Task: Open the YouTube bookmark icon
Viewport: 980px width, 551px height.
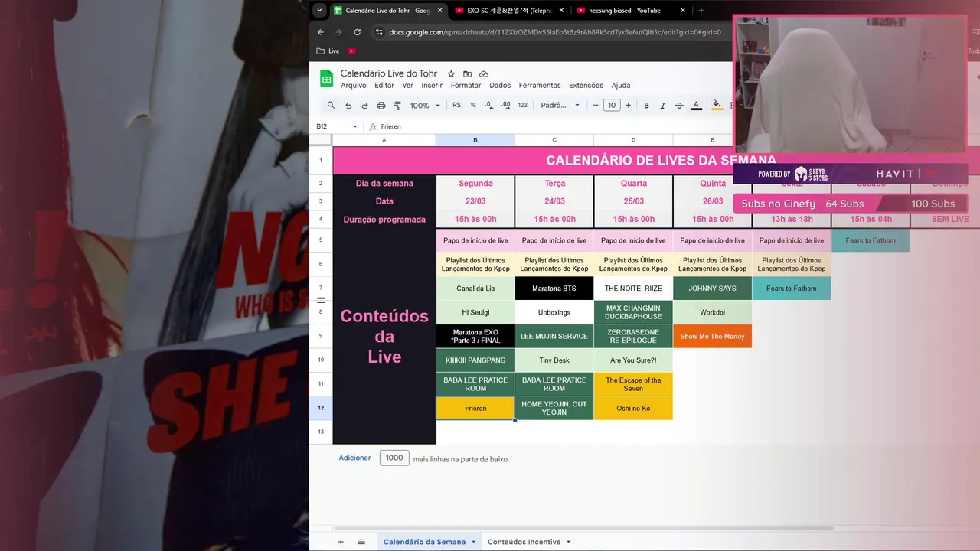Action: (x=351, y=51)
